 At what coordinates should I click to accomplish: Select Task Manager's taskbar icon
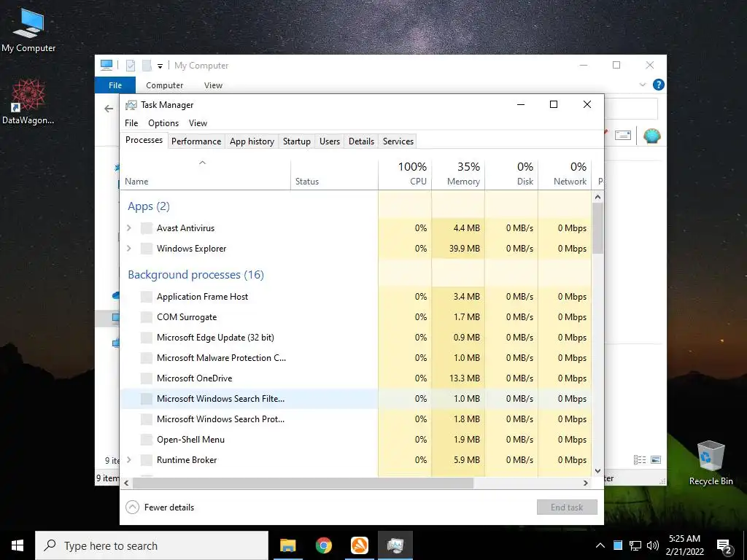point(395,545)
